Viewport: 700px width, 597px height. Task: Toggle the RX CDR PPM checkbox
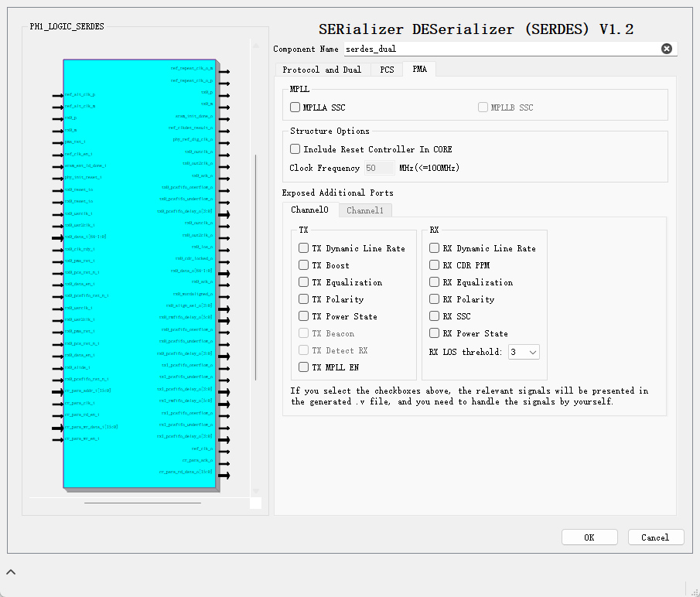pos(435,265)
